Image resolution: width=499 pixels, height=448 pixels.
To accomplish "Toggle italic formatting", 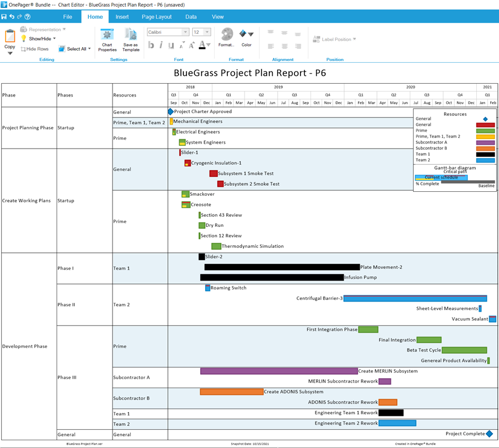I will [161, 44].
